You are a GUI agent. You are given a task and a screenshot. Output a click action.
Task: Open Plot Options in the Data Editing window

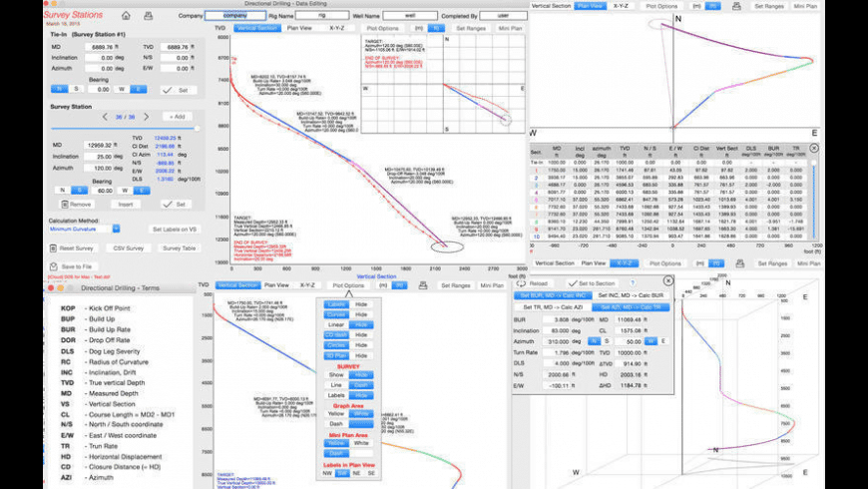(382, 28)
